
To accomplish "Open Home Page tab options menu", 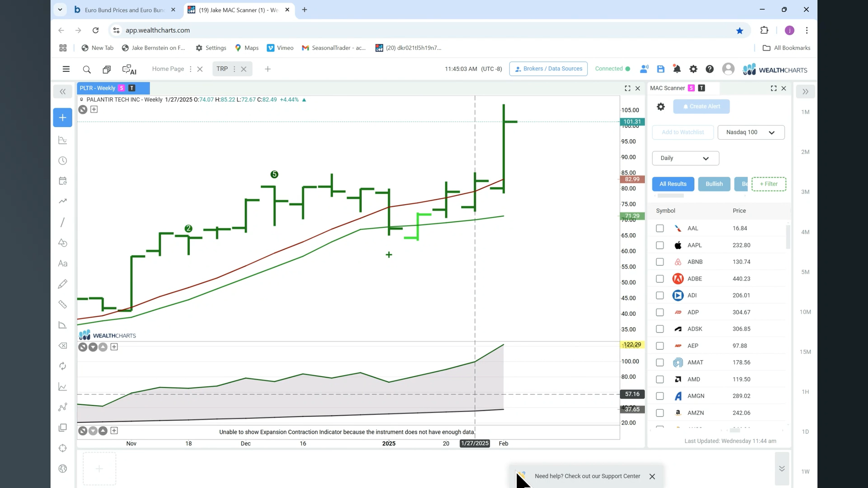I will [190, 69].
